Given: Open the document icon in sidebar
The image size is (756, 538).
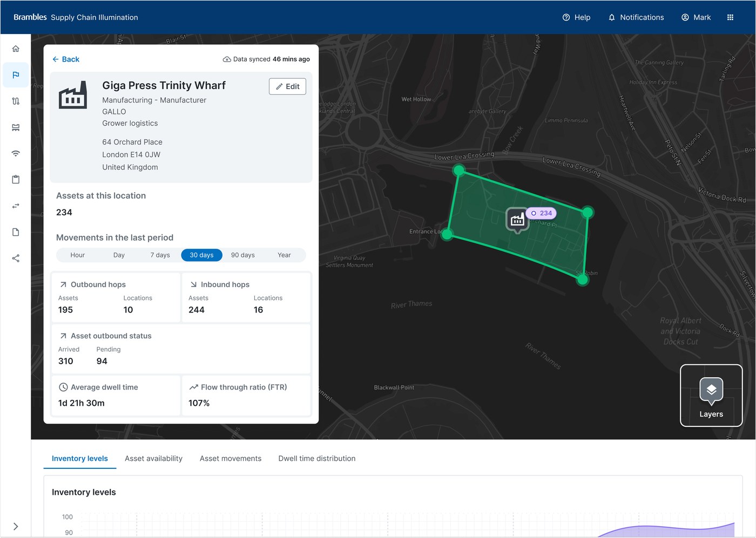Looking at the screenshot, I should tap(16, 232).
